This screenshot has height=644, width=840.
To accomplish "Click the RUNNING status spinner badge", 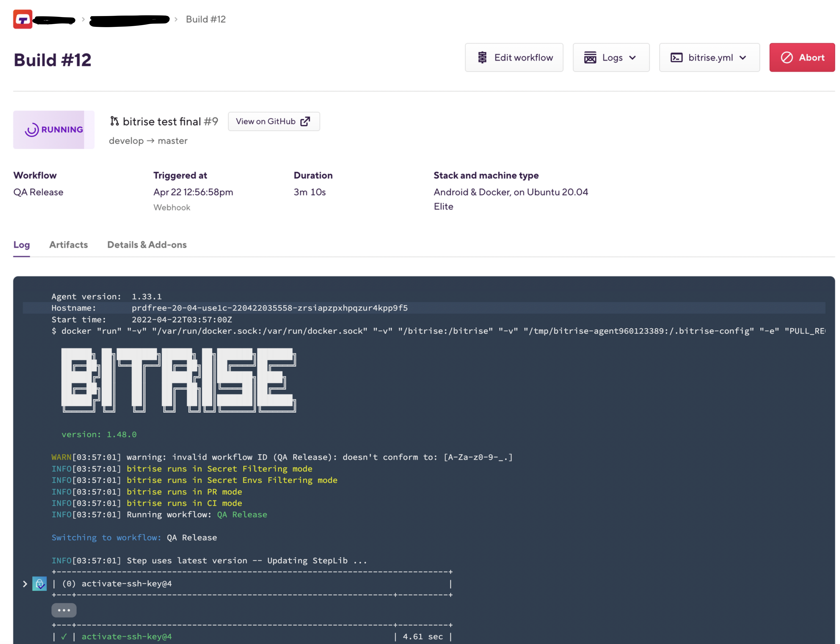I will pyautogui.click(x=54, y=129).
